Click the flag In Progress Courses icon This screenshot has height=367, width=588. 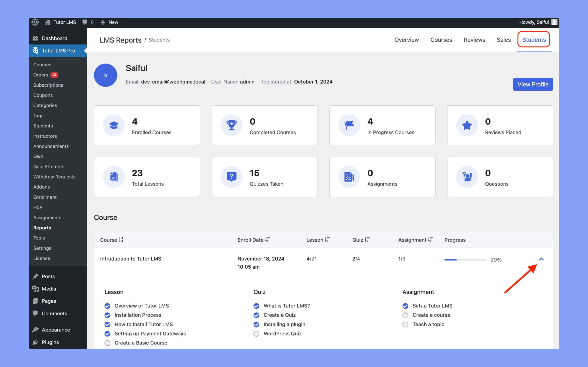coord(349,125)
